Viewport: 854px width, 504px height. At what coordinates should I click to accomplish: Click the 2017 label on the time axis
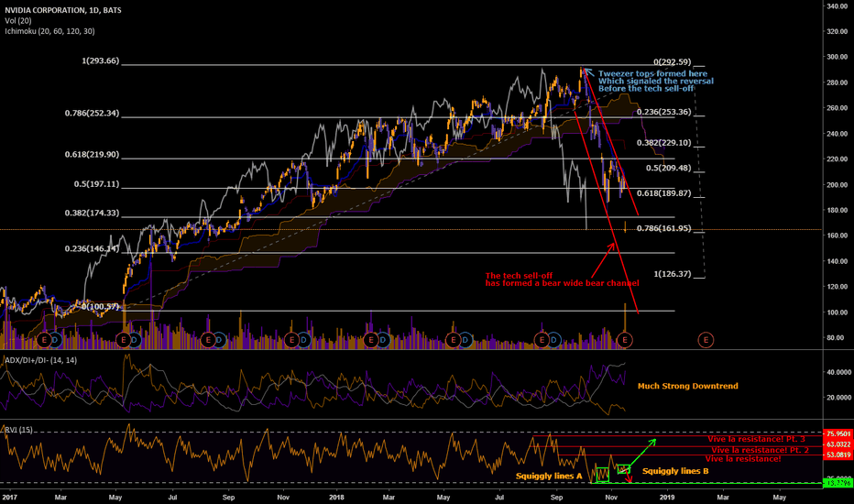pos(10,498)
